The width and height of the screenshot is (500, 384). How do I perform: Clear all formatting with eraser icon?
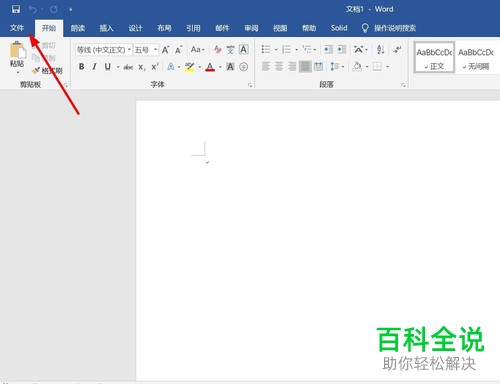click(218, 50)
